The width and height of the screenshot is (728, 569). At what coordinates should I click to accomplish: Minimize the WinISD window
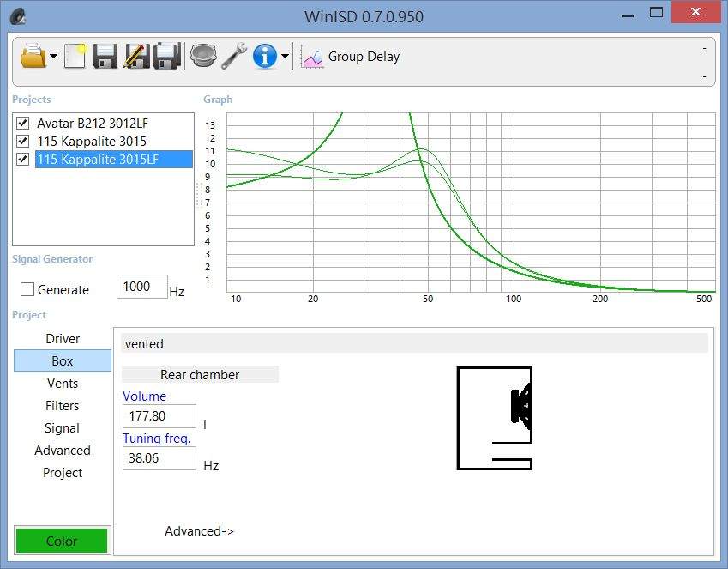coord(628,15)
